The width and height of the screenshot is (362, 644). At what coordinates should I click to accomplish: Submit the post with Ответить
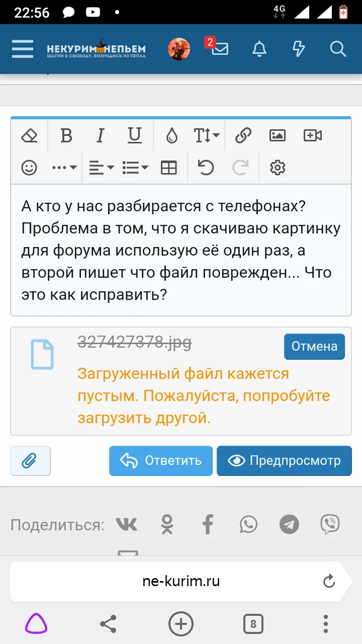click(161, 461)
